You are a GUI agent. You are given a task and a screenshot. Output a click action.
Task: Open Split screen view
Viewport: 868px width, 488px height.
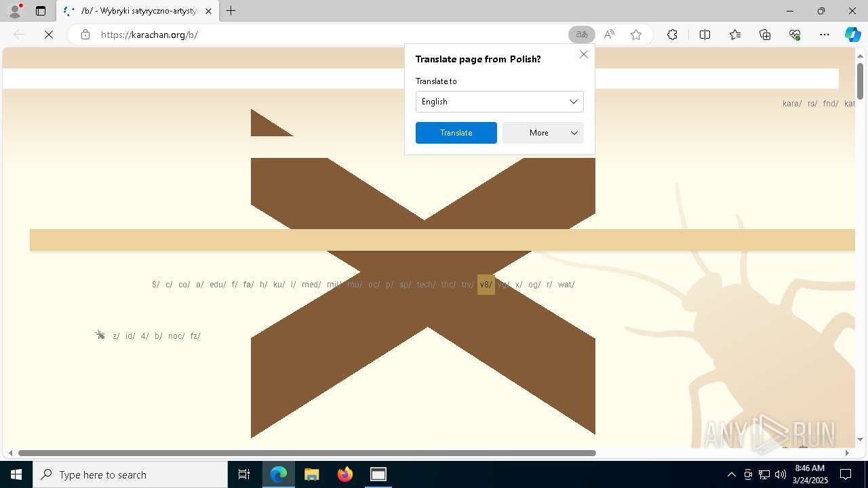click(705, 35)
